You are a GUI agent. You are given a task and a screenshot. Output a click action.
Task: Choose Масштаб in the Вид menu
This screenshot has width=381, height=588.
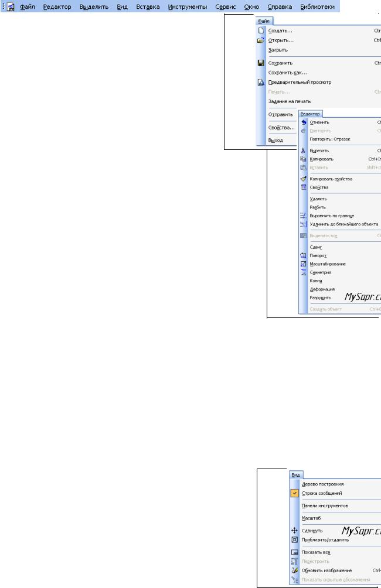click(311, 518)
